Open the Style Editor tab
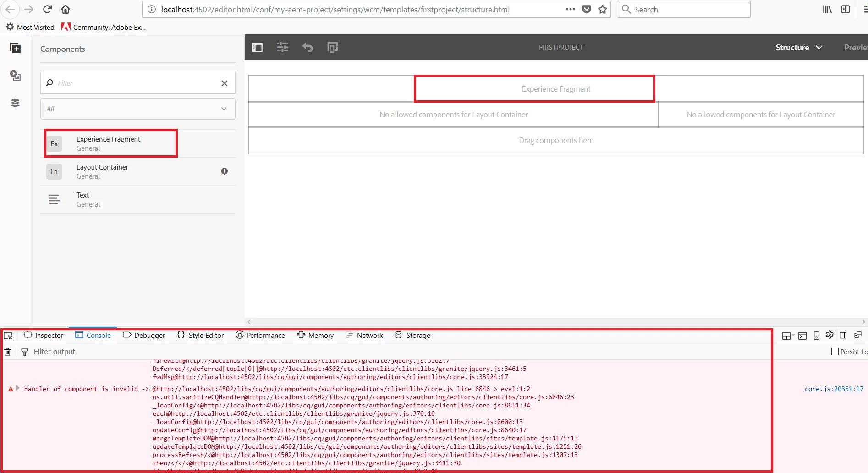The width and height of the screenshot is (868, 473). [200, 335]
